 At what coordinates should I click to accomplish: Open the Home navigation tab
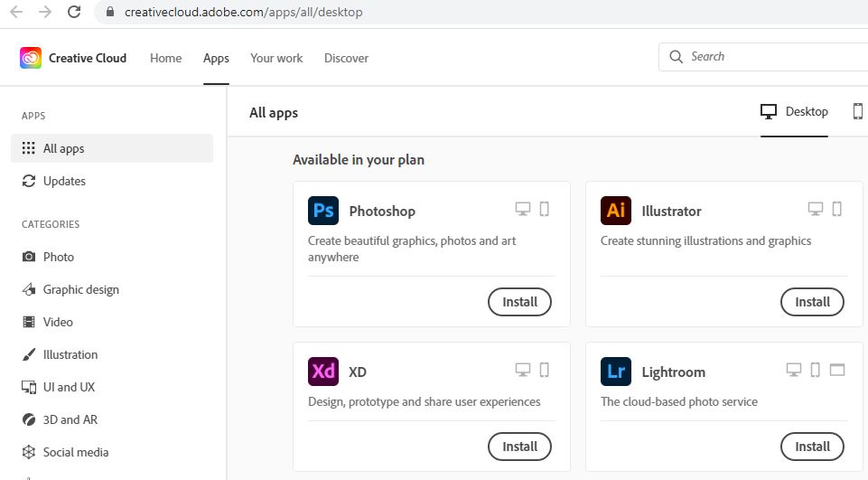point(165,58)
